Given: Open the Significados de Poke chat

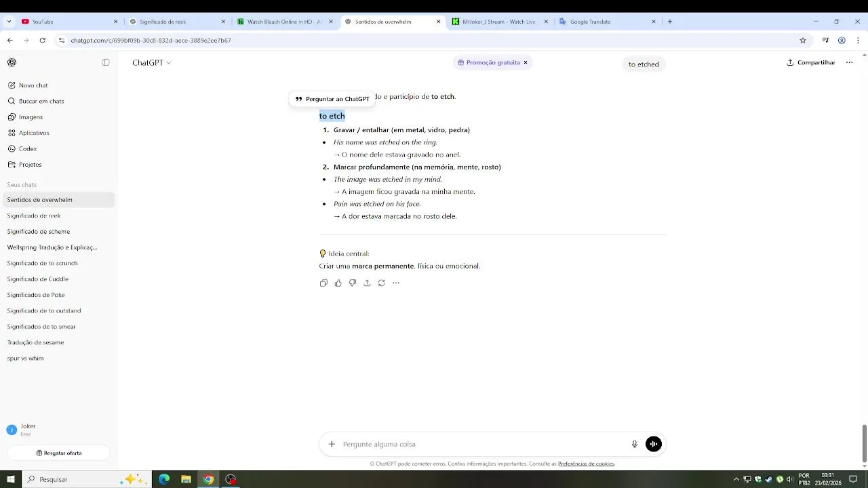Looking at the screenshot, I should click(x=59, y=295).
